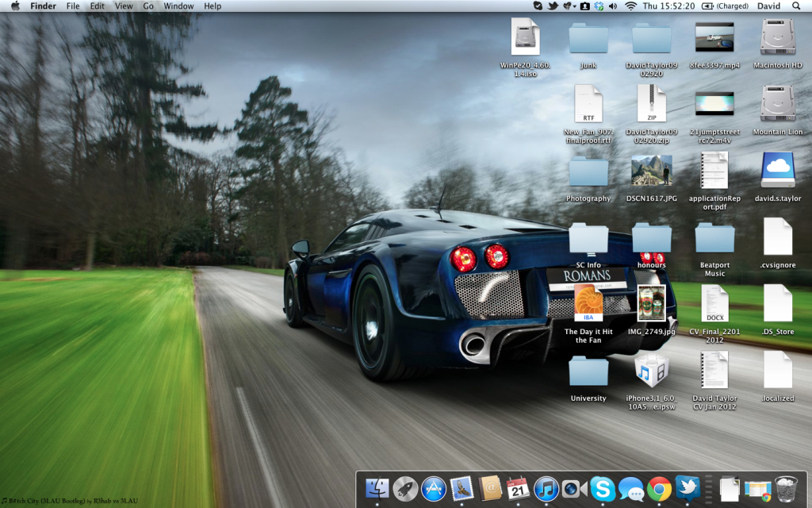Open the Trash in the Dock
This screenshot has width=812, height=508.
click(786, 489)
